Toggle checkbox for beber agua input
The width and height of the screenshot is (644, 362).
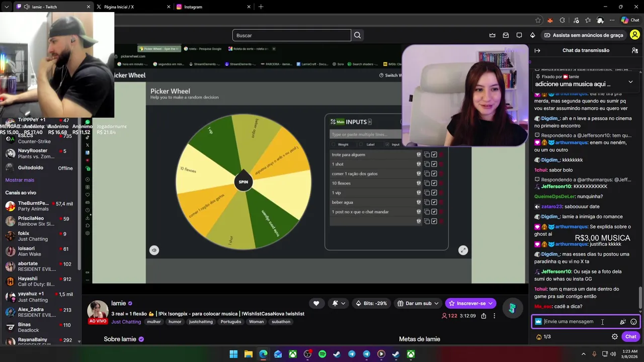(x=434, y=203)
